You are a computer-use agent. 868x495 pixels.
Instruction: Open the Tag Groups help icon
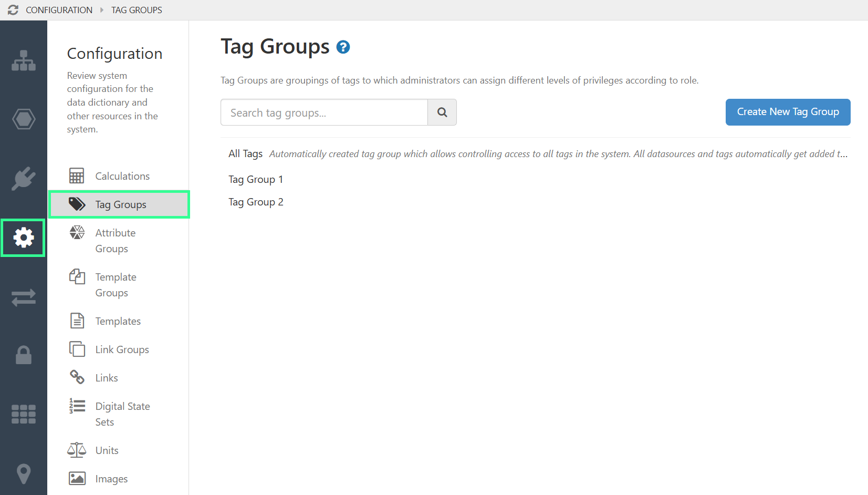point(343,47)
